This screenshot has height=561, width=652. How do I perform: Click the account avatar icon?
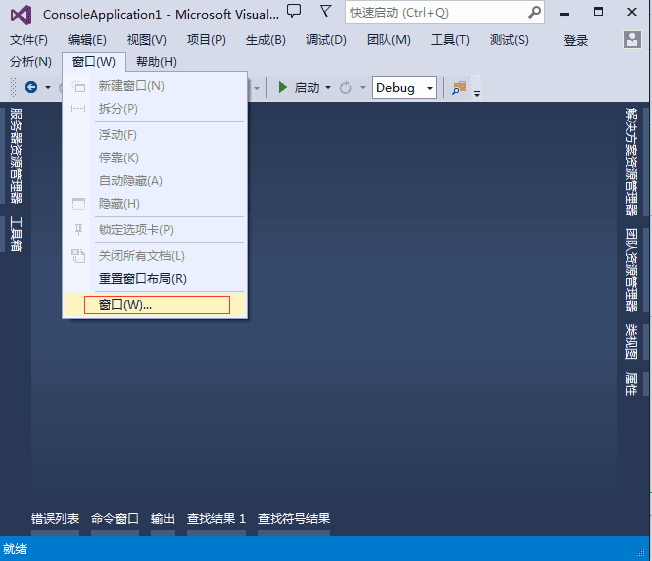[632, 40]
